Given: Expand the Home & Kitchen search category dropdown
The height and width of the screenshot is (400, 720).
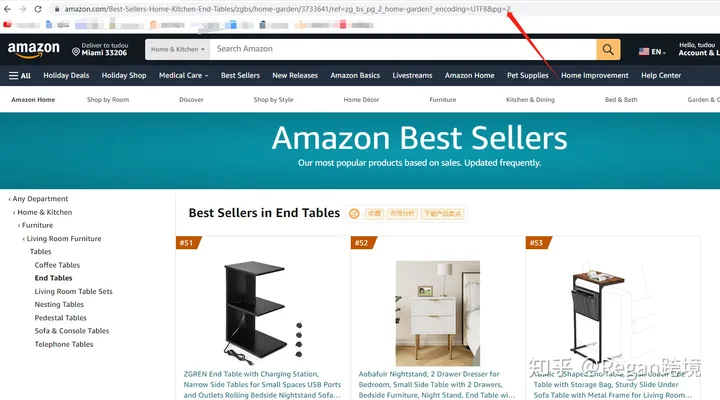Looking at the screenshot, I should point(177,49).
